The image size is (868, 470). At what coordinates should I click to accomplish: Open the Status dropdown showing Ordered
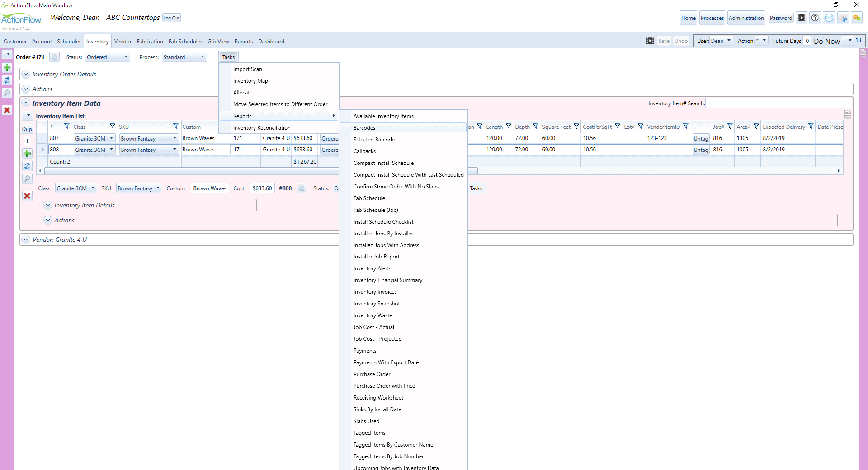tap(107, 57)
